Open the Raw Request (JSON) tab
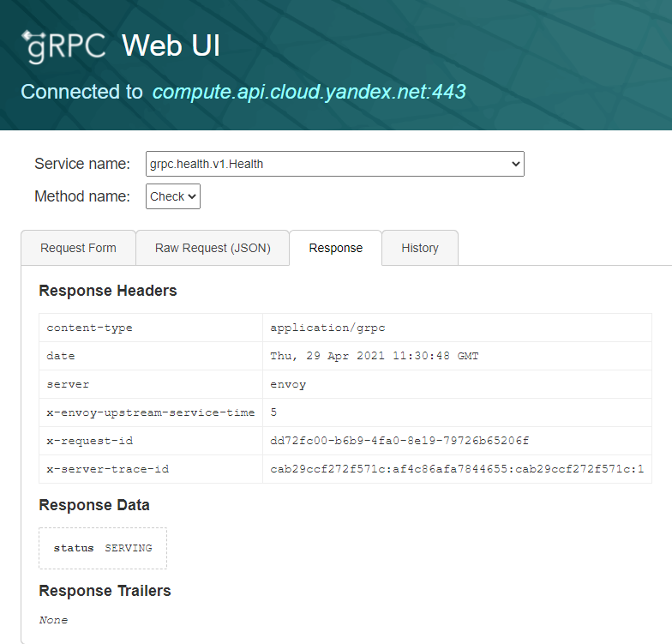 (213, 248)
